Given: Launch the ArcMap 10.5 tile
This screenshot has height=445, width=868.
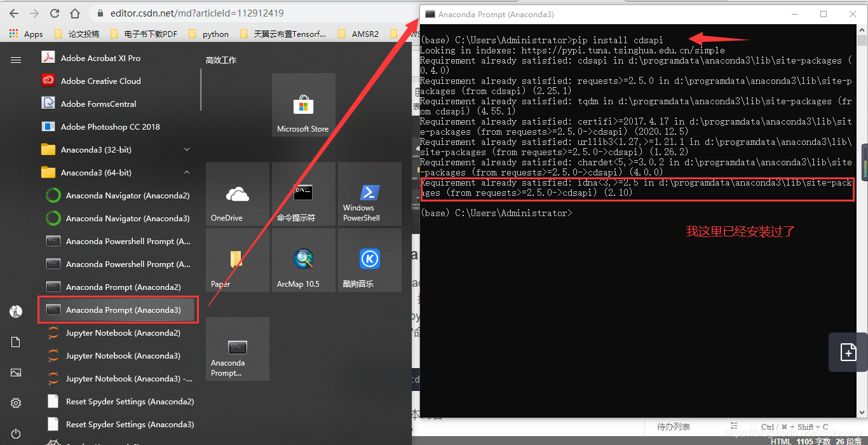Looking at the screenshot, I should [303, 260].
